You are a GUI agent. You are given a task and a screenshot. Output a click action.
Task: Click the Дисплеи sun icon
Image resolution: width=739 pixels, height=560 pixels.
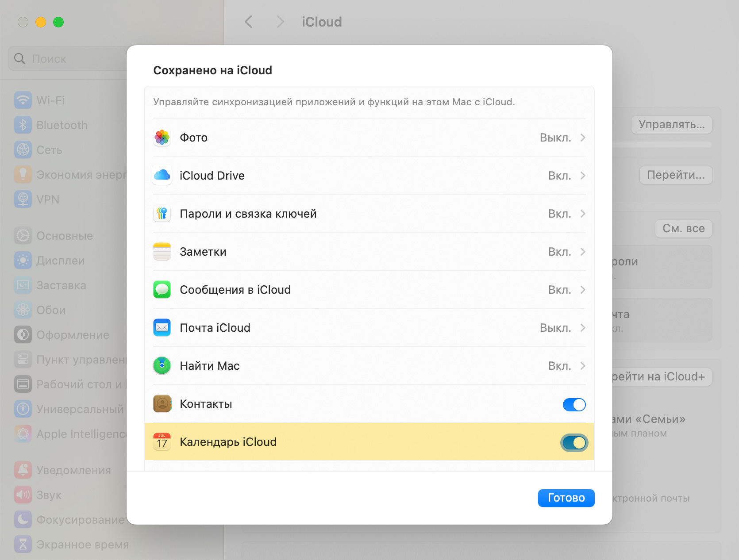pyautogui.click(x=23, y=261)
